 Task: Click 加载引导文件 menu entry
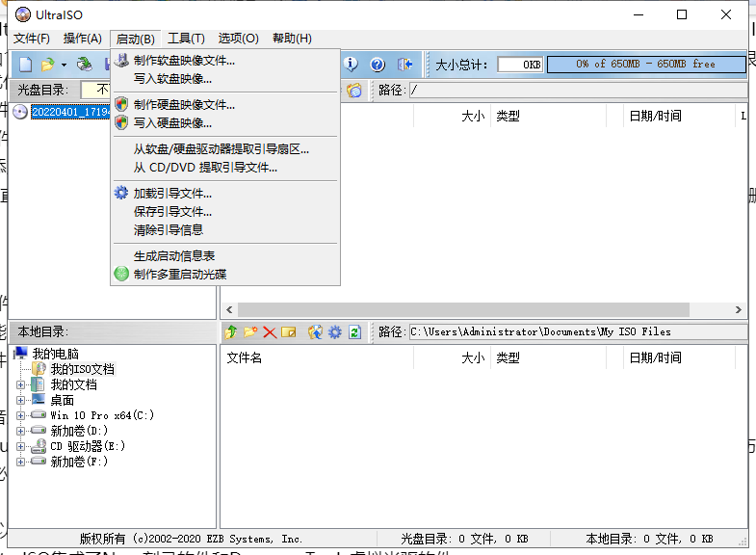click(x=172, y=193)
